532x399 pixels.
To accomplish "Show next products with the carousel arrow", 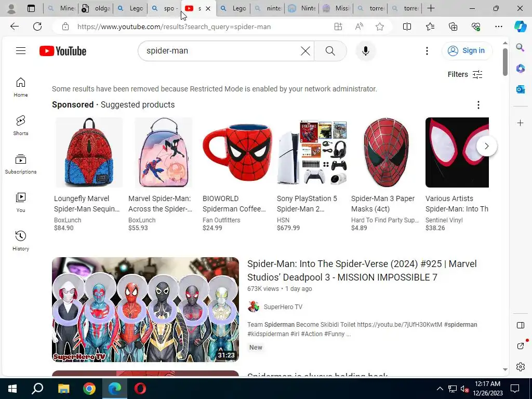I will coord(486,146).
